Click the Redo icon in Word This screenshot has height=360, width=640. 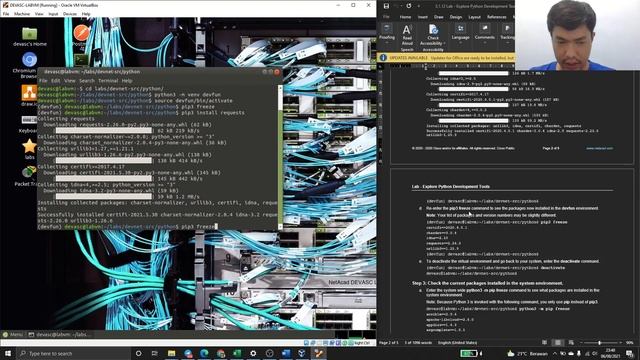[x=409, y=6]
